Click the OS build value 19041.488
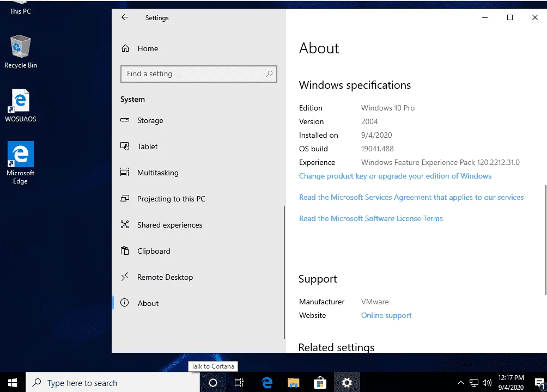Screen dimensions: 547x392 [x=377, y=149]
